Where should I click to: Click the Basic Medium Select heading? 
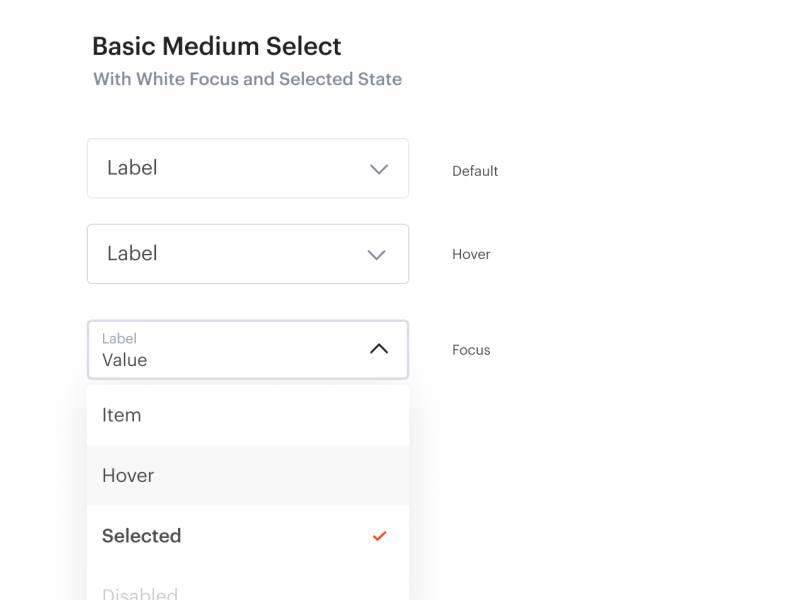[216, 46]
